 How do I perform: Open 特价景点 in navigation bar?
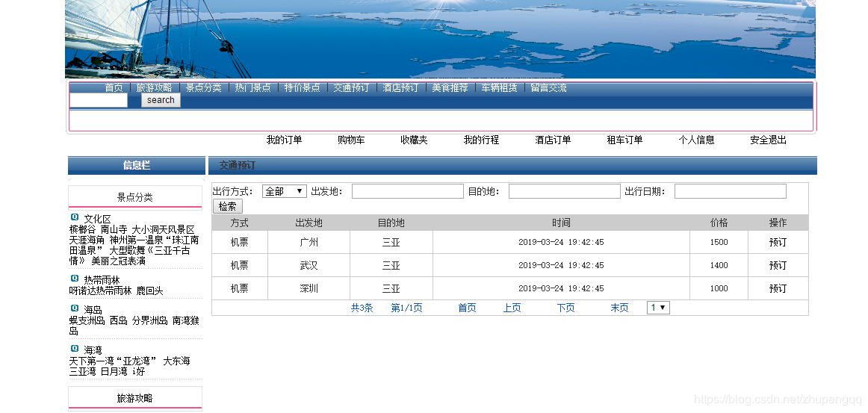[303, 88]
